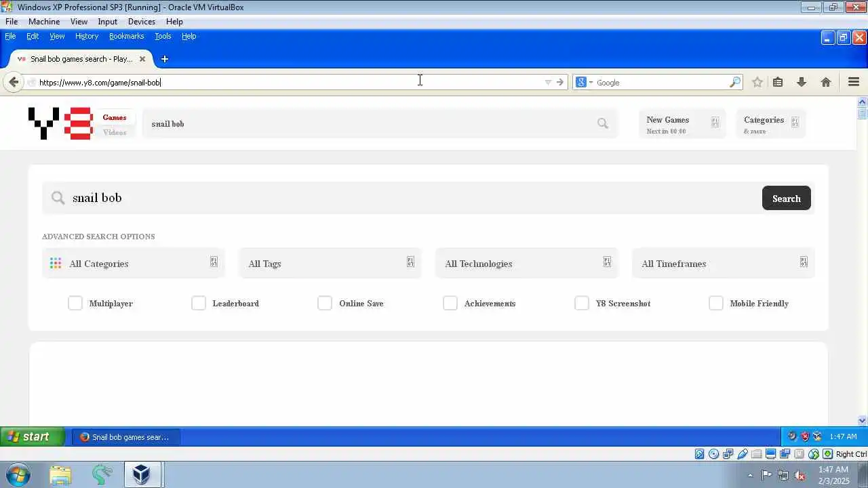Click the Google search magnifier icon

pyautogui.click(x=735, y=82)
